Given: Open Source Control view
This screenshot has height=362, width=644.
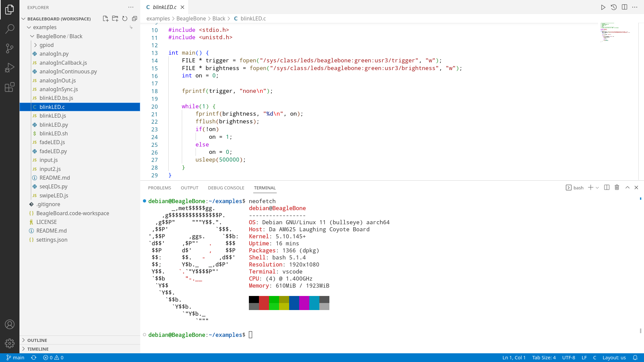Looking at the screenshot, I should click(9, 48).
